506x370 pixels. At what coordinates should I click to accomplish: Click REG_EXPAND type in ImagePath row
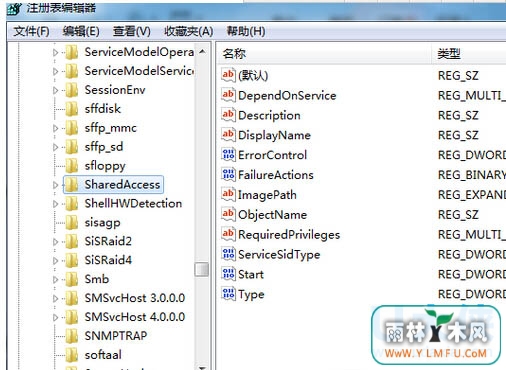tap(472, 195)
